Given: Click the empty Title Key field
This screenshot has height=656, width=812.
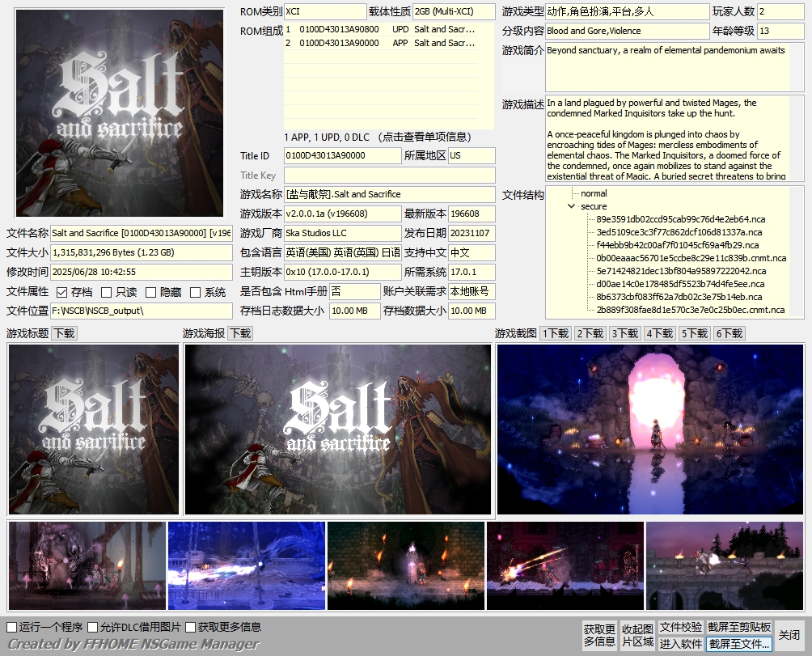Looking at the screenshot, I should [390, 175].
